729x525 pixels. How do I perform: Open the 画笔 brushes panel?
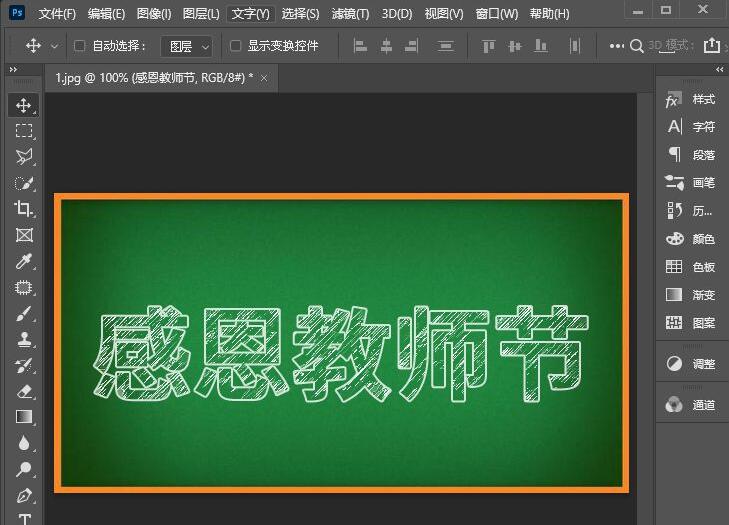(x=690, y=182)
